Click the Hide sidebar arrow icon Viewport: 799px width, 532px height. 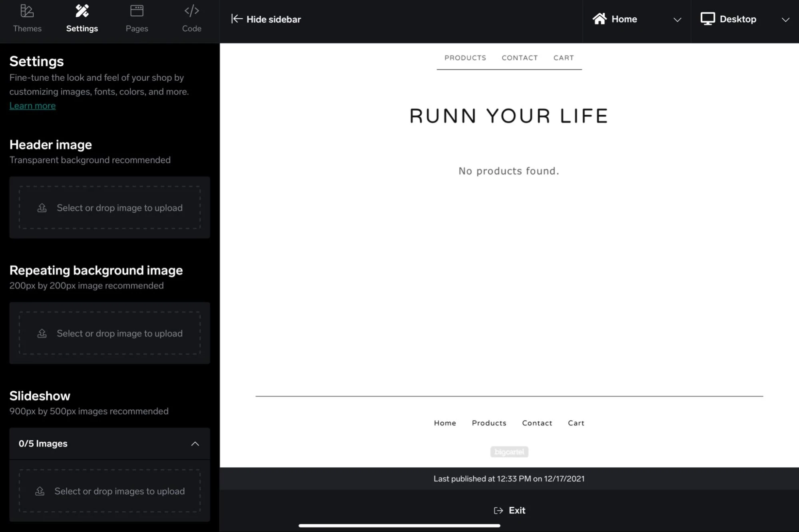[237, 19]
